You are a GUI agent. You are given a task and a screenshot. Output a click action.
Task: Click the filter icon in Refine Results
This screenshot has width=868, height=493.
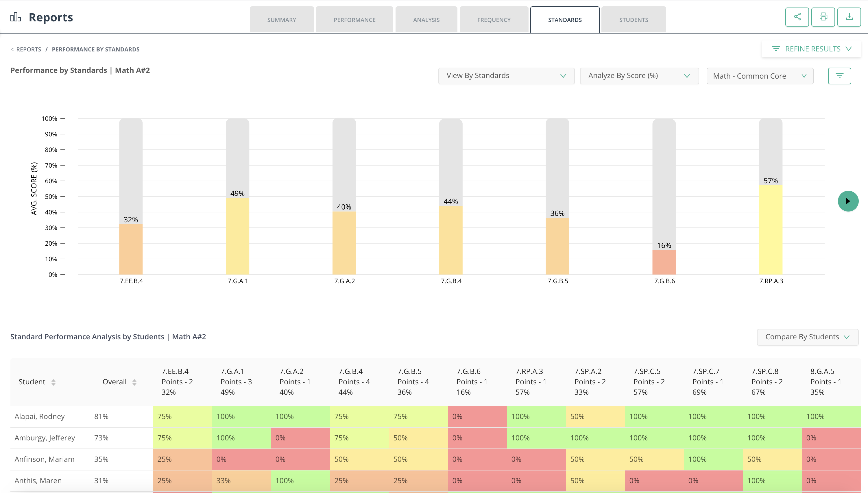pyautogui.click(x=775, y=49)
